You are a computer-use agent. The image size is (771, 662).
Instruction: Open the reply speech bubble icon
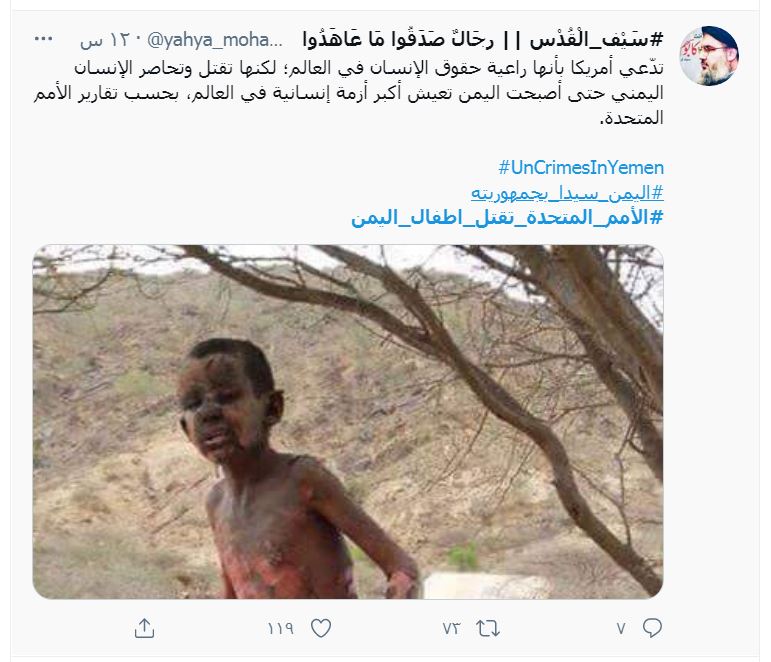pos(652,628)
